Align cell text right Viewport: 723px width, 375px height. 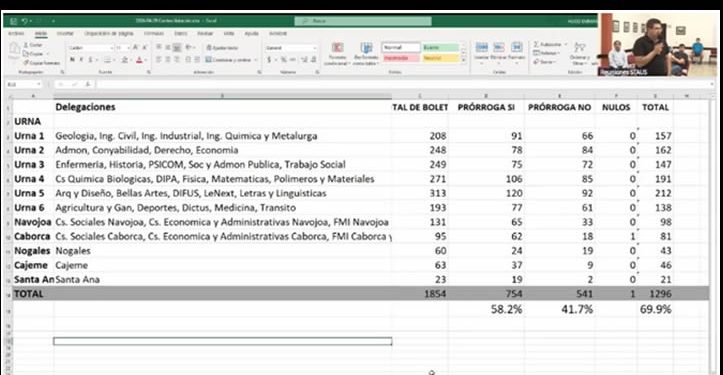177,60
